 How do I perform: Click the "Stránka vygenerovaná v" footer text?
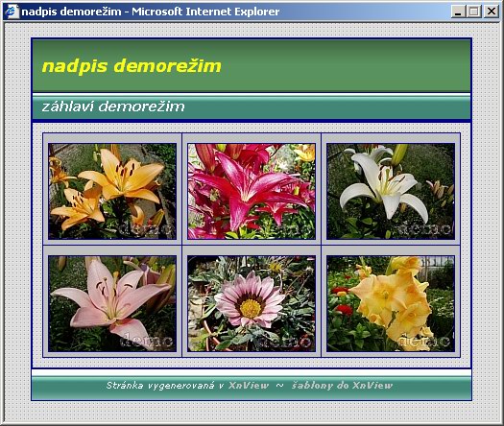click(x=165, y=385)
